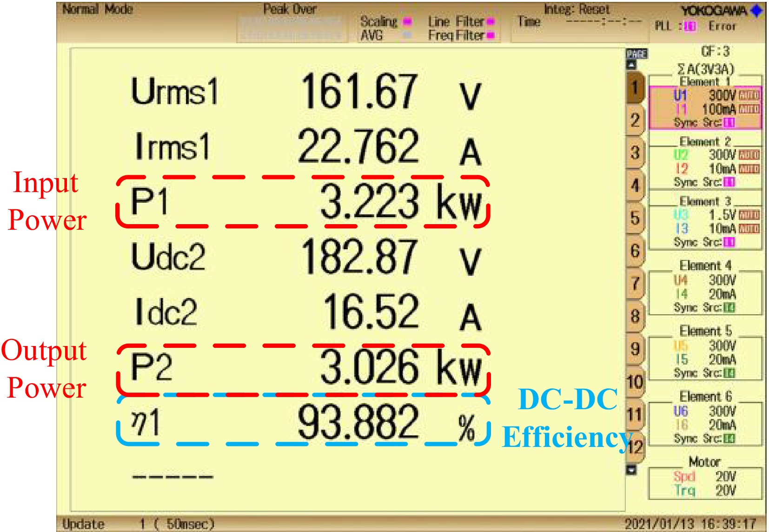The image size is (769, 532).
Task: Toggle the Freq Filter indicator
Action: point(490,35)
